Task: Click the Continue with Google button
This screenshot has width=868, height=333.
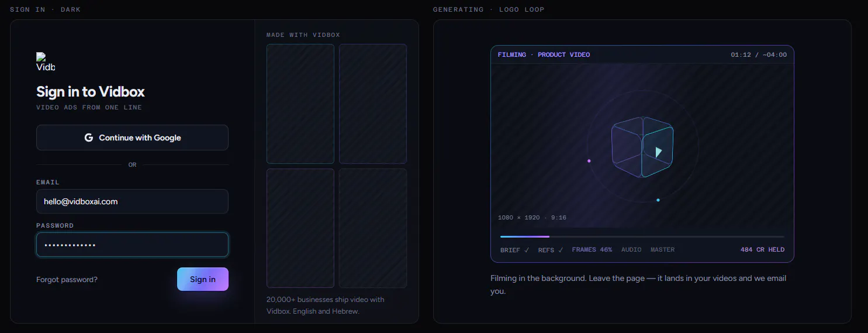Action: pyautogui.click(x=132, y=138)
